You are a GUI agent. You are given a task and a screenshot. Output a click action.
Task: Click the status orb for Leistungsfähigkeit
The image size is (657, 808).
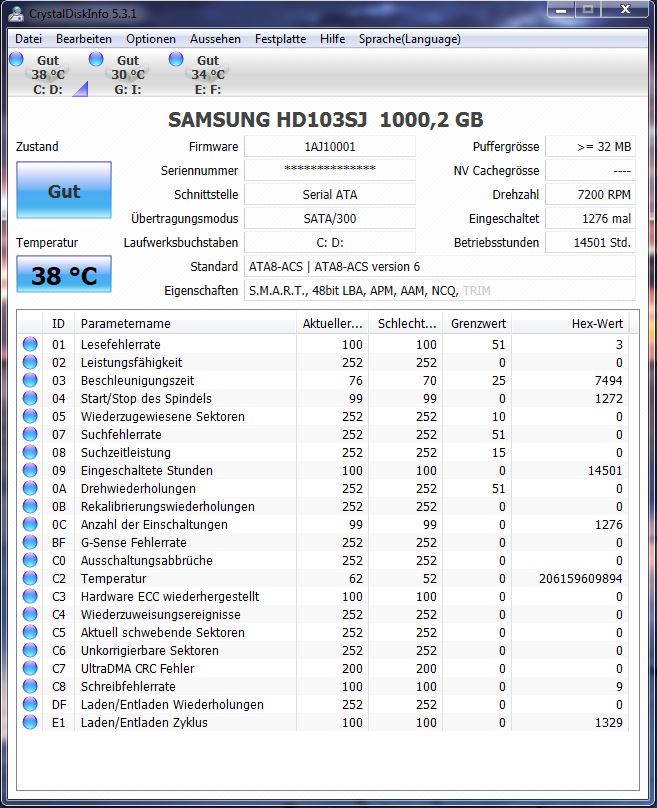point(30,362)
